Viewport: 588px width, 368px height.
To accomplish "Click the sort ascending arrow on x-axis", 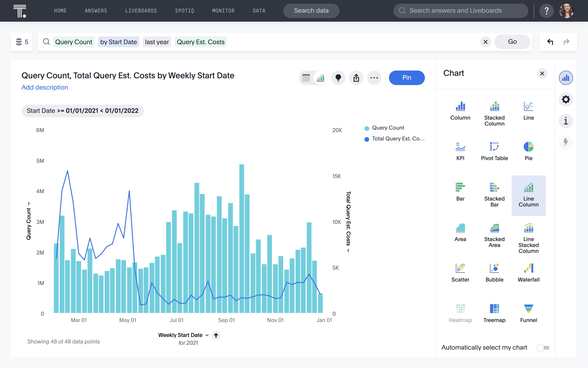I will click(x=216, y=335).
